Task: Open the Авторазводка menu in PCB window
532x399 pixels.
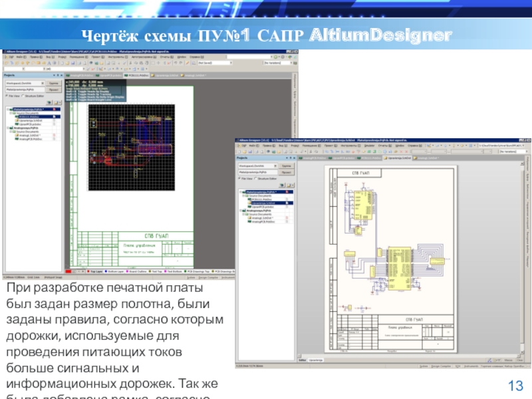Action: (140, 57)
